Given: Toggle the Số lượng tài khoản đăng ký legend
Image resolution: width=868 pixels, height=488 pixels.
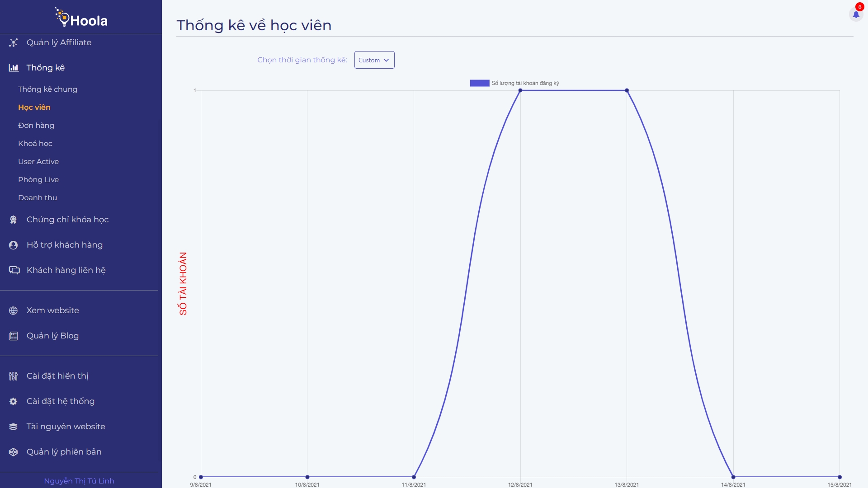Looking at the screenshot, I should (514, 83).
